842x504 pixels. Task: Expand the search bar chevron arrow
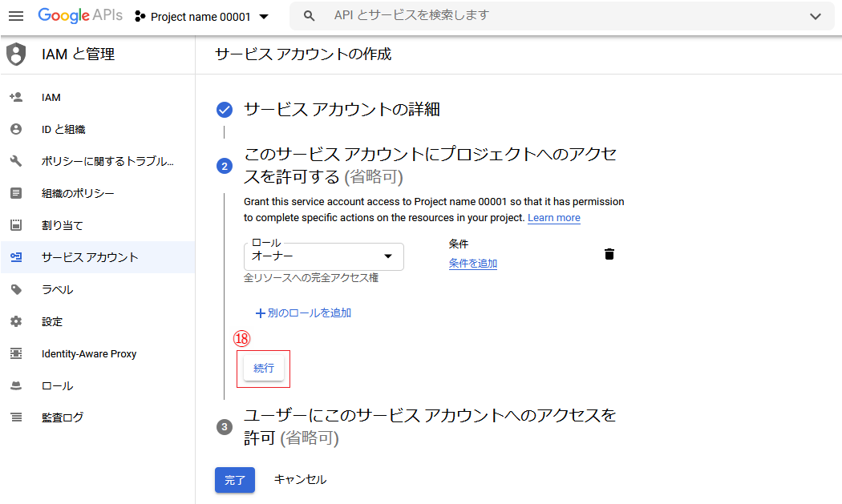pos(816,16)
